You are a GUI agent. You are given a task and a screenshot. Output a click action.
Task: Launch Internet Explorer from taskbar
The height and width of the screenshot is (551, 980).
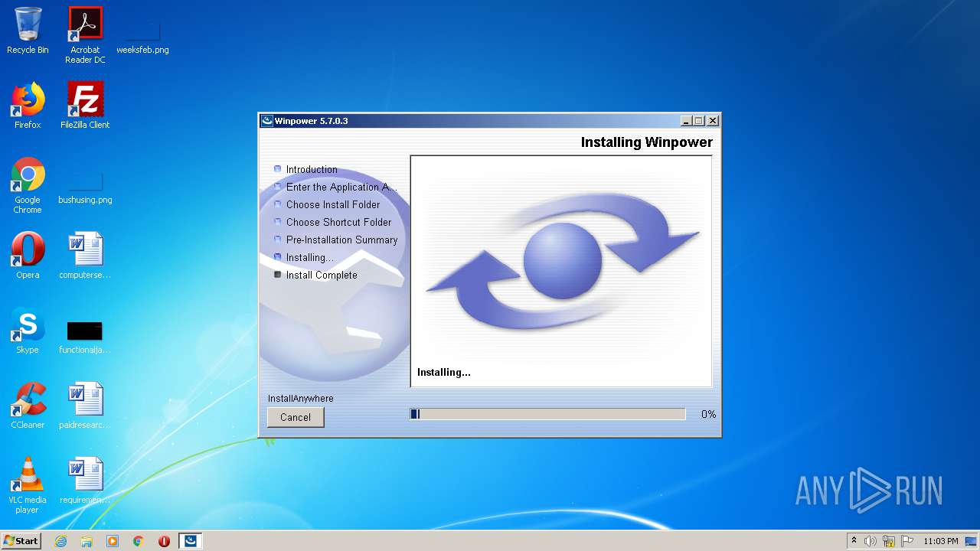[x=60, y=540]
